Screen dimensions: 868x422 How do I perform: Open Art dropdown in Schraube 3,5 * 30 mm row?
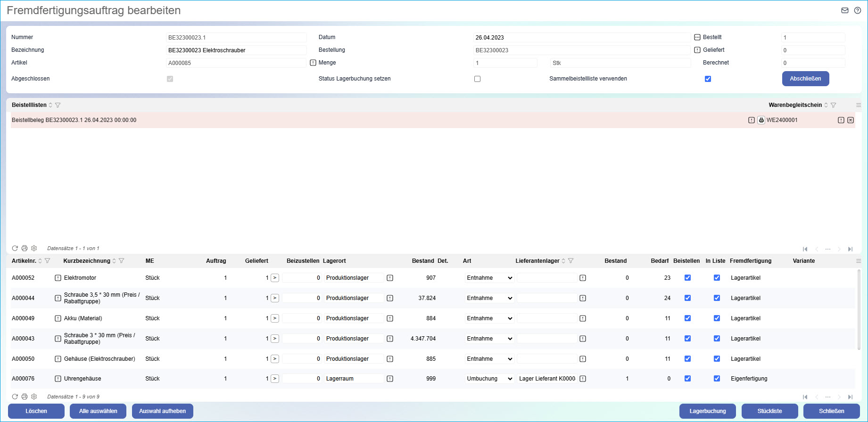[489, 298]
